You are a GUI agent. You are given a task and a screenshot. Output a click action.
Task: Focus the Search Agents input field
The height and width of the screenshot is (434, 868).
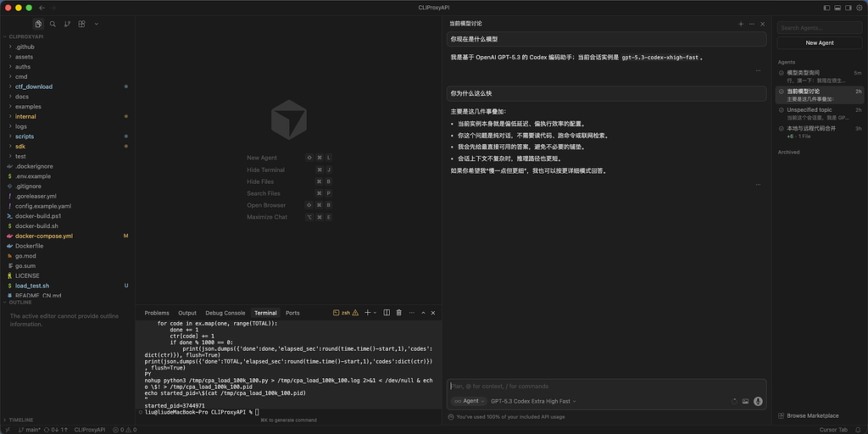[x=820, y=28]
